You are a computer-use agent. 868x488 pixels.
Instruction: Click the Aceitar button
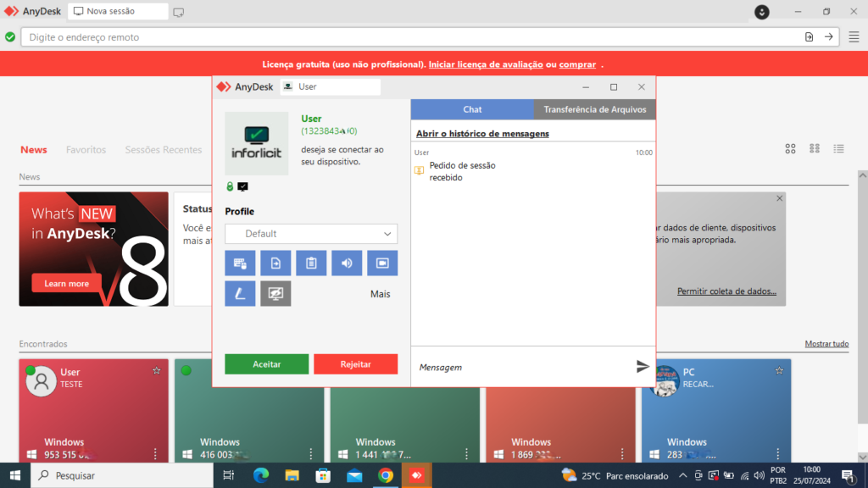(267, 364)
